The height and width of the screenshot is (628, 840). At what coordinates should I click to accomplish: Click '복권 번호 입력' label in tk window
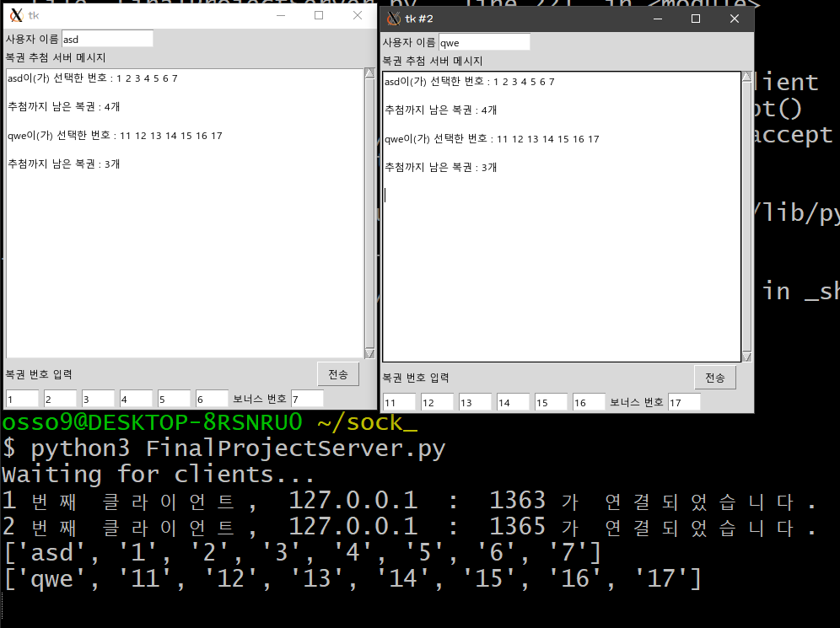(x=39, y=374)
